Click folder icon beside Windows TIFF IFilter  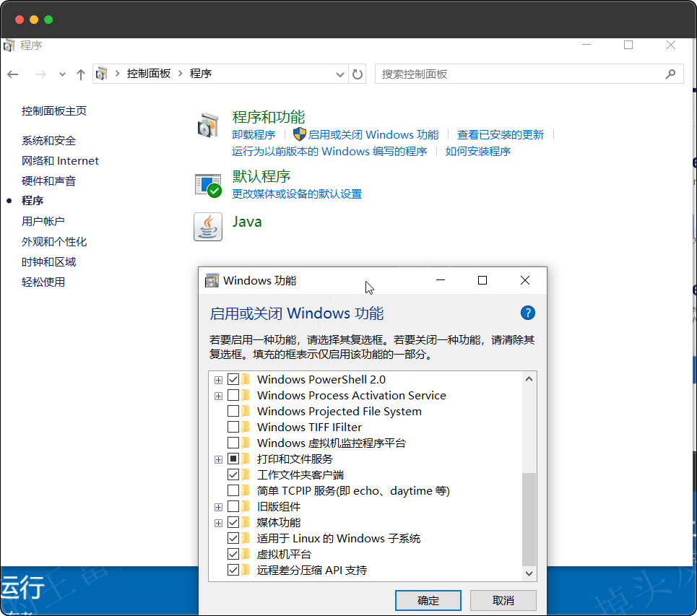pos(246,427)
